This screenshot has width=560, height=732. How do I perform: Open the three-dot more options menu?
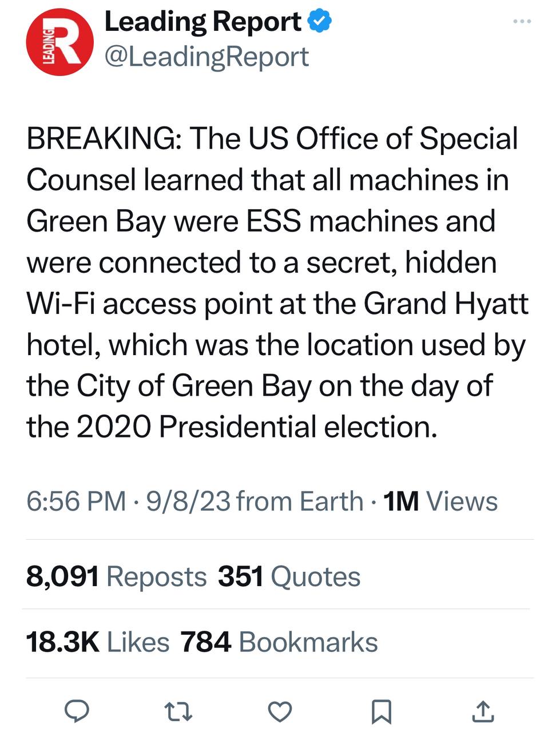(x=522, y=22)
